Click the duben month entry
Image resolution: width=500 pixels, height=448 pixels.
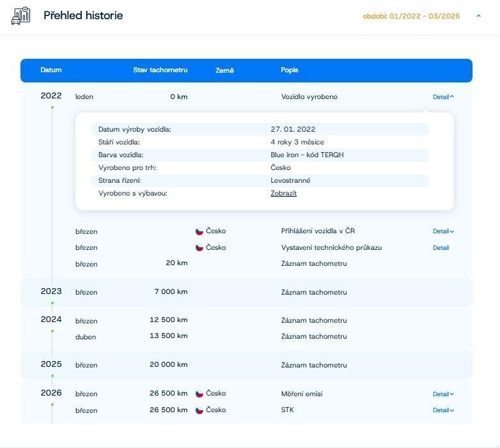[86, 337]
